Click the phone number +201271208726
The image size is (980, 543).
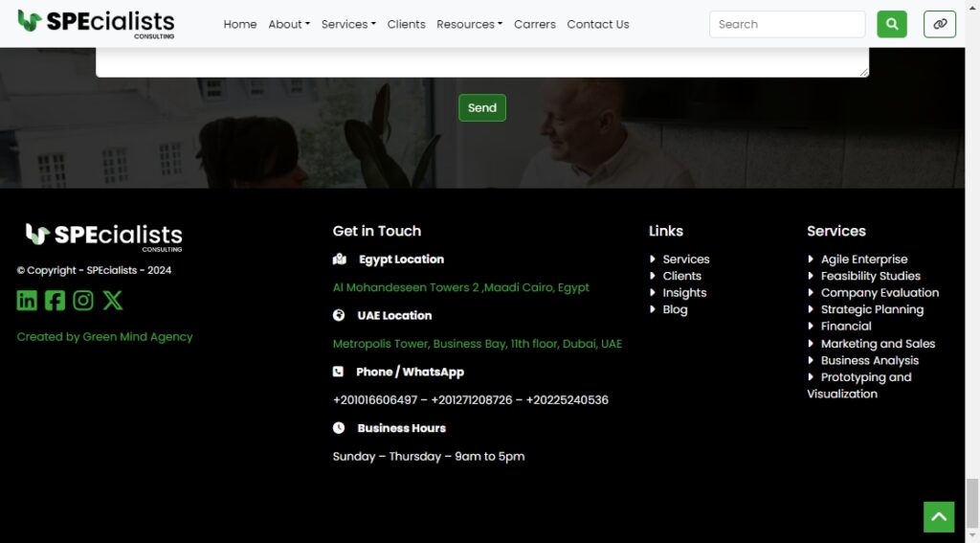(472, 399)
